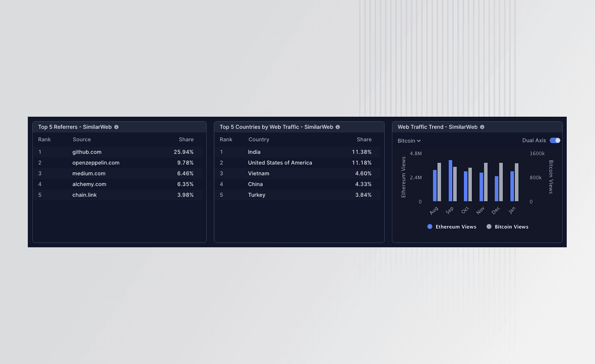Click the 9.78% share value
The width and height of the screenshot is (595, 364).
click(185, 163)
